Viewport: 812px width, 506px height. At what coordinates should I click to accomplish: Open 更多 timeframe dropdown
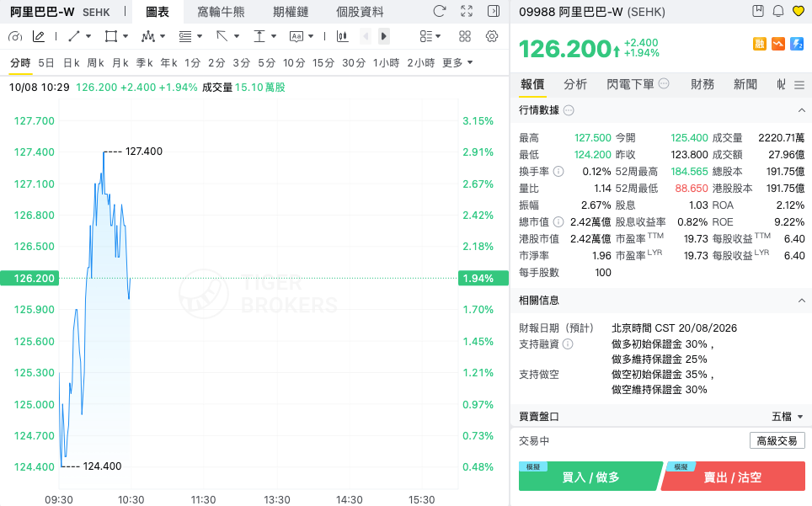tap(457, 62)
